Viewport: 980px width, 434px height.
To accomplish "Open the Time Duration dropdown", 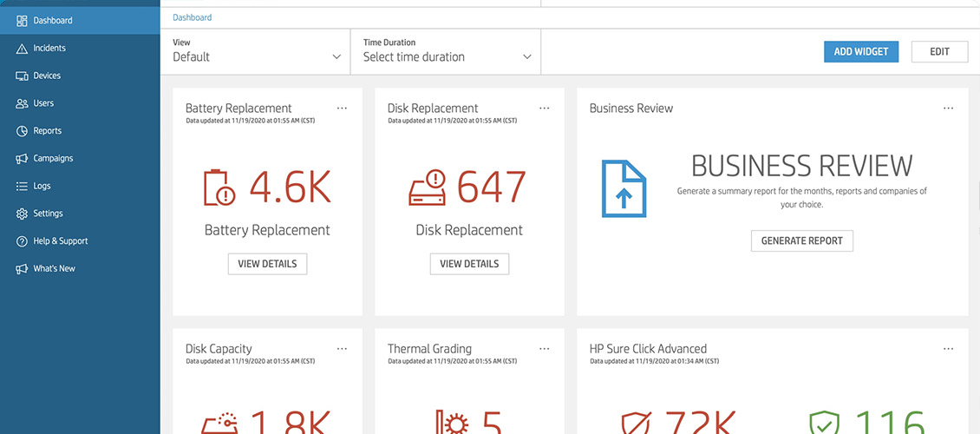I will coord(447,51).
